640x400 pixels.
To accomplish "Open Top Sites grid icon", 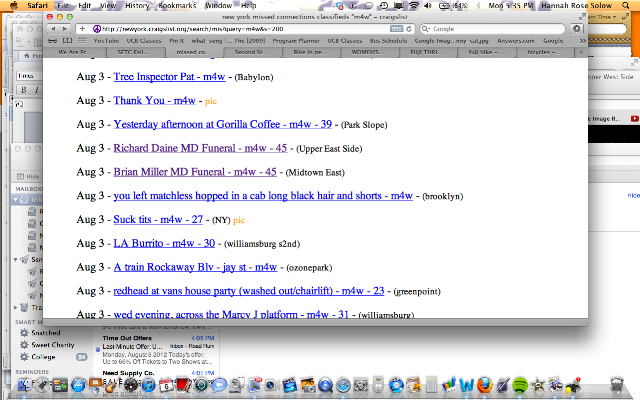I will click(x=82, y=41).
